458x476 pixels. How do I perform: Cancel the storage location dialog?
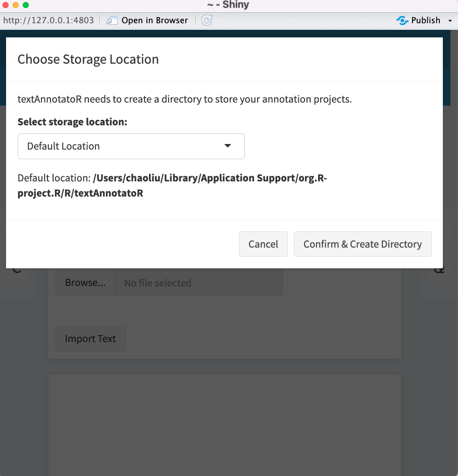coord(263,244)
